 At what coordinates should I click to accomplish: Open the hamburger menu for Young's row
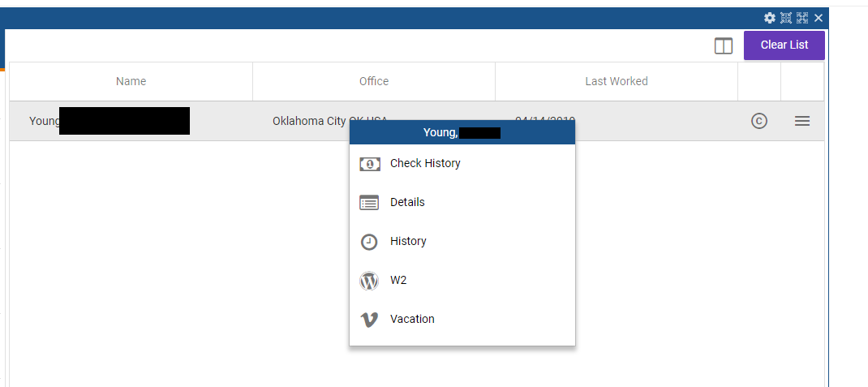click(802, 121)
